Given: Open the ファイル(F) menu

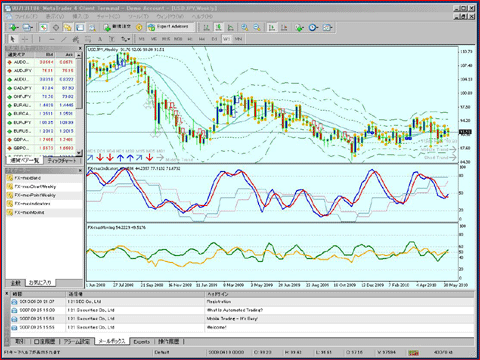Looking at the screenshot, I should click(27, 16).
